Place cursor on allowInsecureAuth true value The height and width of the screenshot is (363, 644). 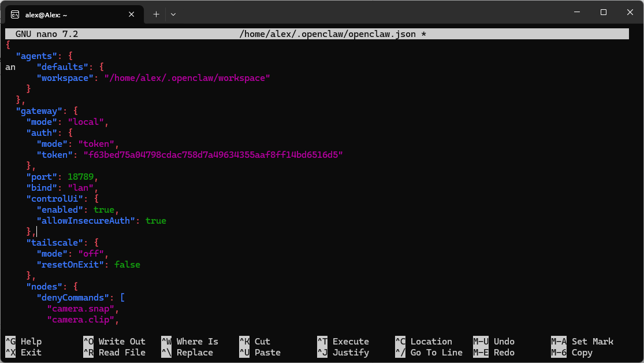point(156,221)
